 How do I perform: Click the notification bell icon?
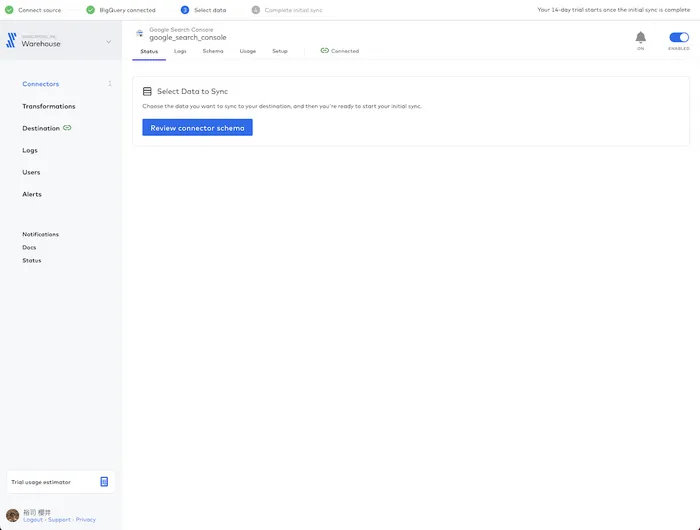point(641,37)
